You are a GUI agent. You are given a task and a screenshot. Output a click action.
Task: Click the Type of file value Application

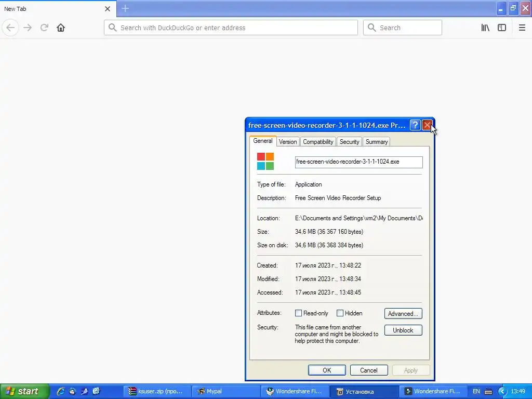pos(308,184)
